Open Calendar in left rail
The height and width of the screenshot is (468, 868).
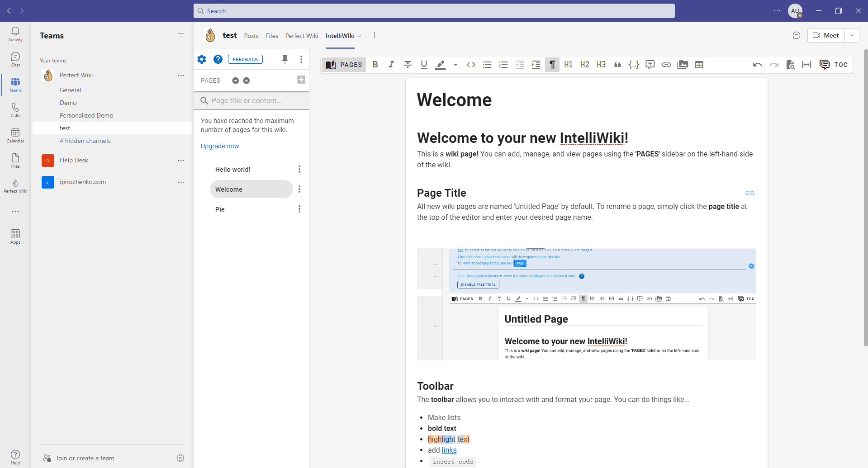[15, 135]
